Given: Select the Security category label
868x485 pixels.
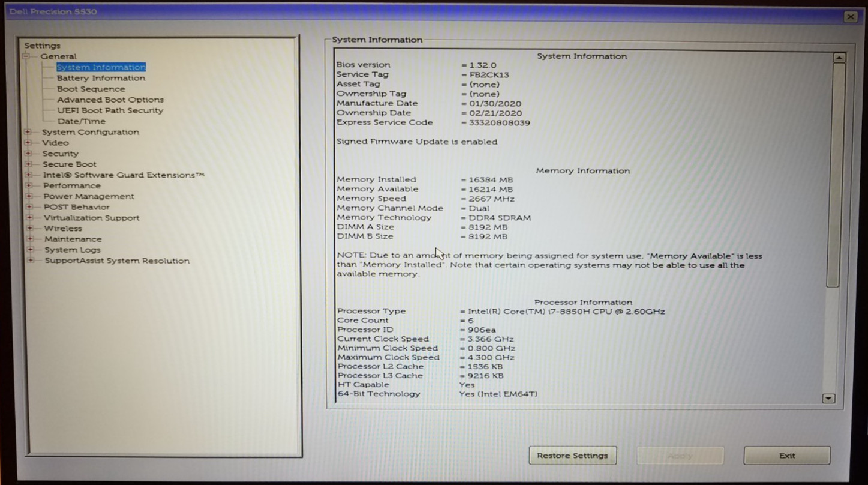Looking at the screenshot, I should click(60, 154).
